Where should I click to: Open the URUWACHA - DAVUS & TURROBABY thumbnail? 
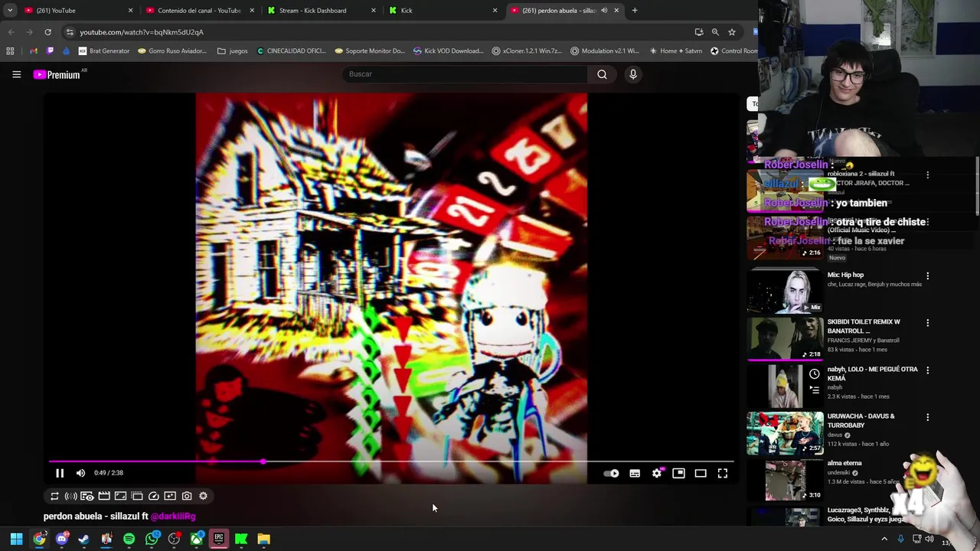785,433
